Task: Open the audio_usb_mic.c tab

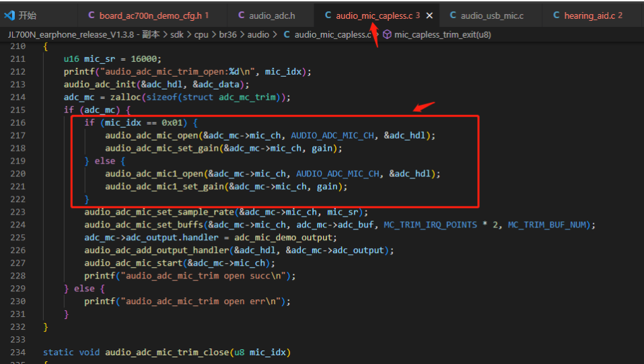Action: [492, 15]
